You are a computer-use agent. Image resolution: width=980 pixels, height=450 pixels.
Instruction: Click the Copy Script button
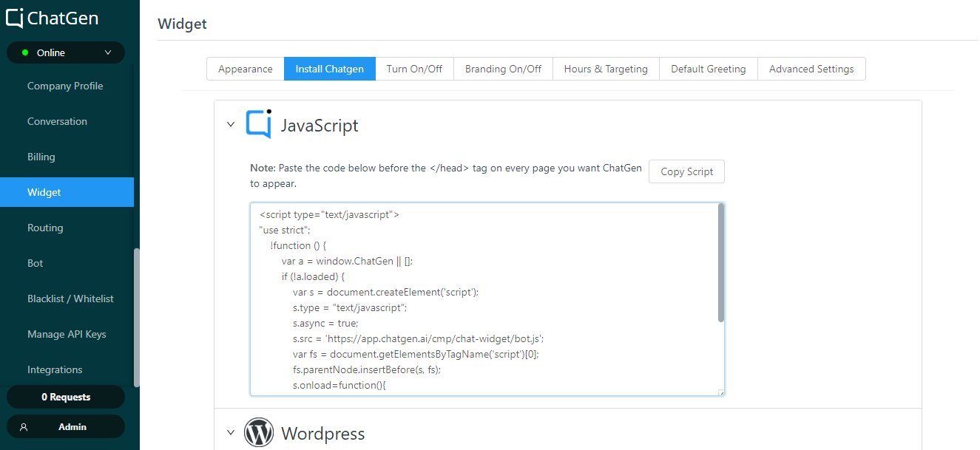pyautogui.click(x=687, y=171)
